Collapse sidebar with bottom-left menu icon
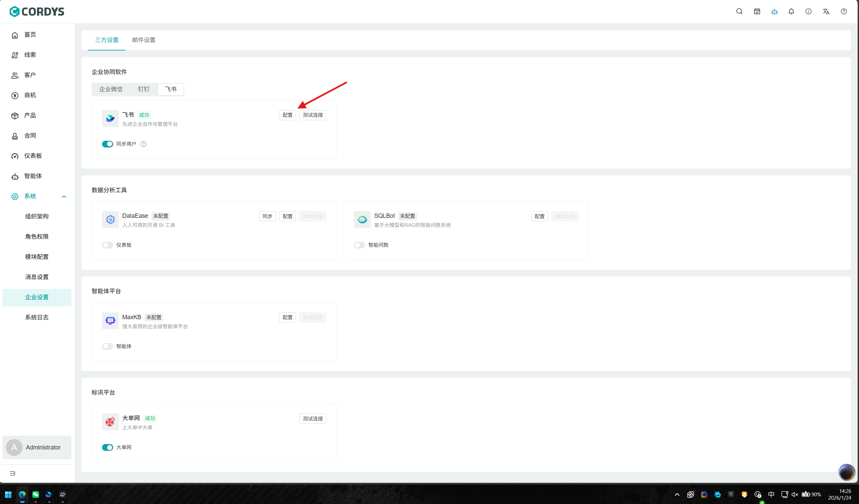859x504 pixels. click(x=12, y=473)
